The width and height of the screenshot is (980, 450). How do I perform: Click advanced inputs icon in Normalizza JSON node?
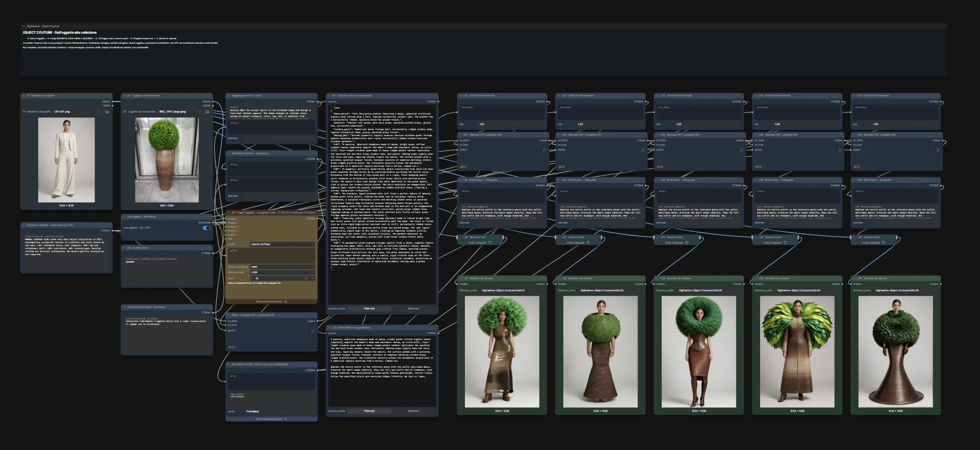tap(286, 419)
